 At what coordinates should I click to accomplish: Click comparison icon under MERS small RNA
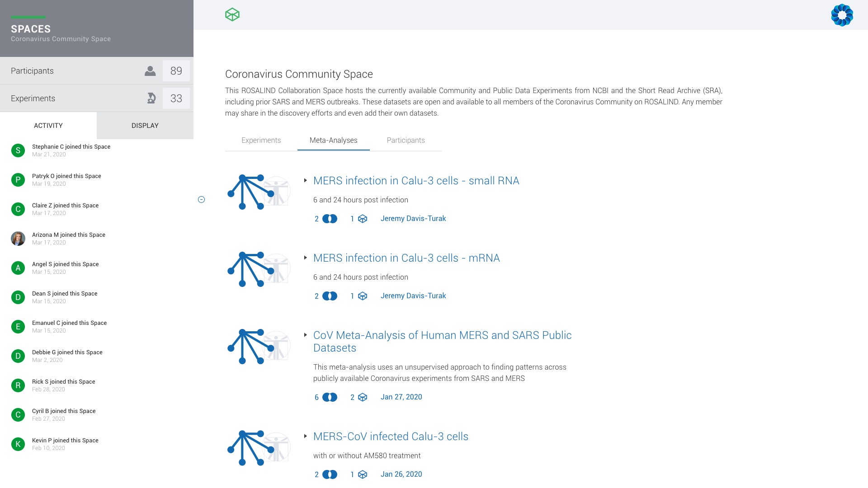330,219
